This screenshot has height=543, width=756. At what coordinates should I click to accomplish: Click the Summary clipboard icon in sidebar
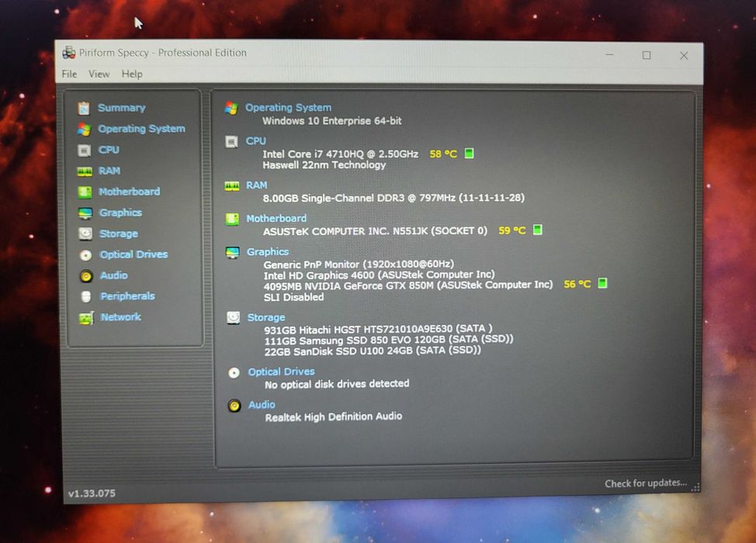84,108
